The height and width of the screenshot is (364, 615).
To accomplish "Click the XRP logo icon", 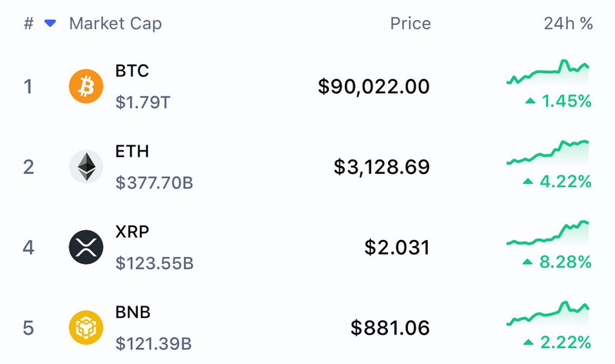I will click(x=86, y=247).
